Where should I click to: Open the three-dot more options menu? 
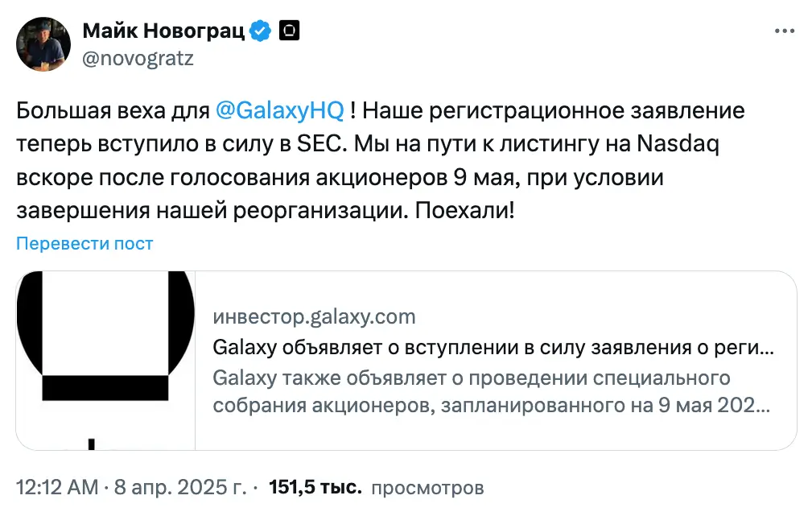[785, 31]
